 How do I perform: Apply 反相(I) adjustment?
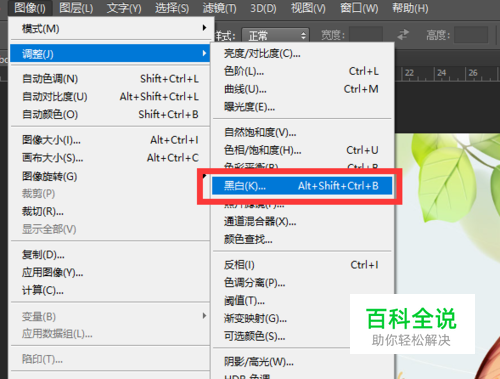[x=302, y=265]
